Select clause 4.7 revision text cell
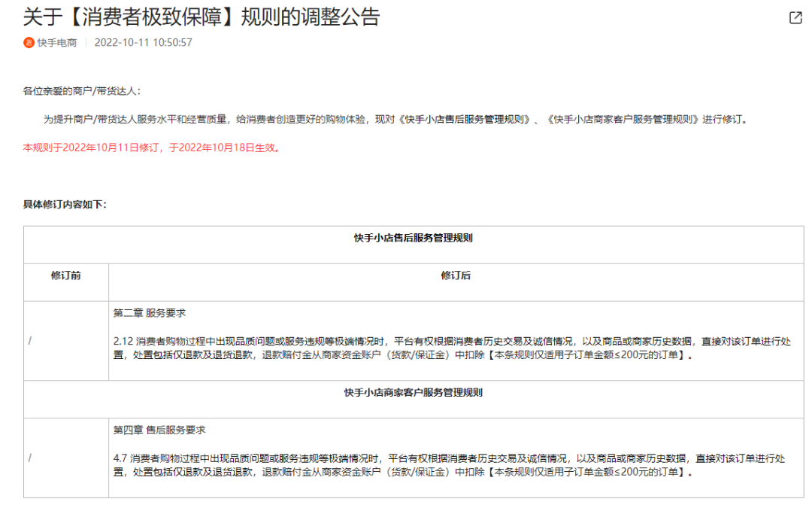 [x=451, y=465]
